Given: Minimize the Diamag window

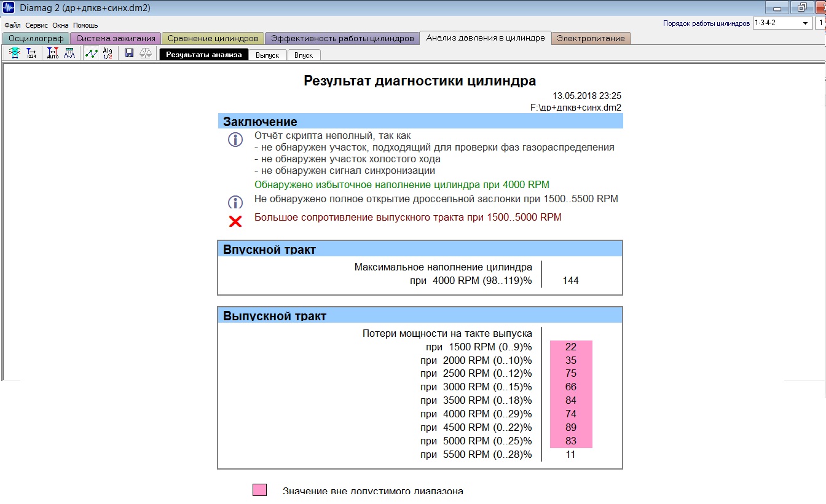Looking at the screenshot, I should pos(777,8).
